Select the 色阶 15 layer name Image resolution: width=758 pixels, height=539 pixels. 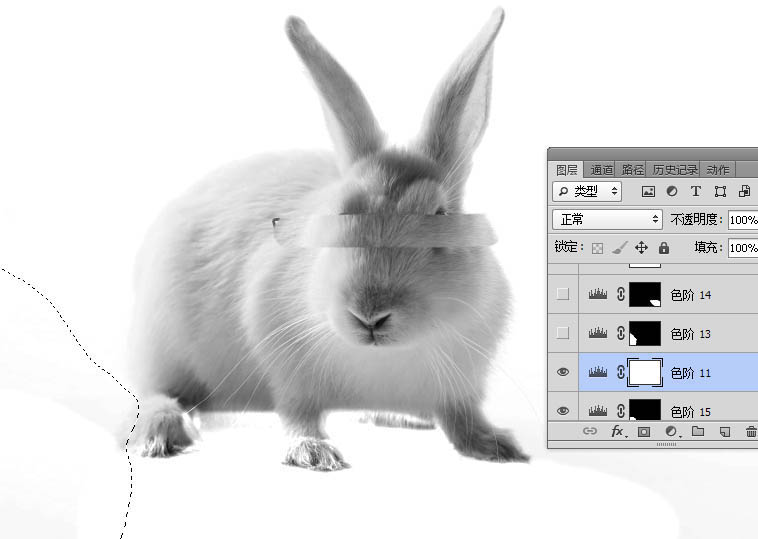(x=690, y=411)
